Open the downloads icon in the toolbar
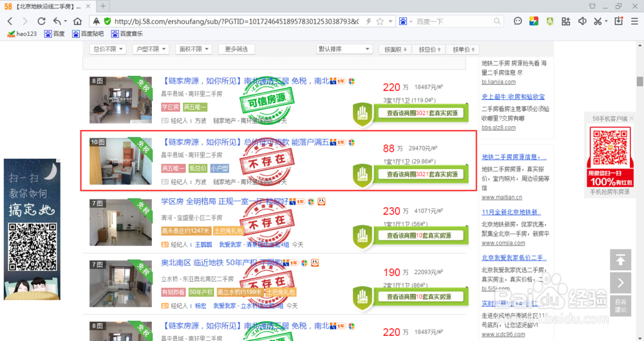The width and height of the screenshot is (644, 341). tap(618, 21)
